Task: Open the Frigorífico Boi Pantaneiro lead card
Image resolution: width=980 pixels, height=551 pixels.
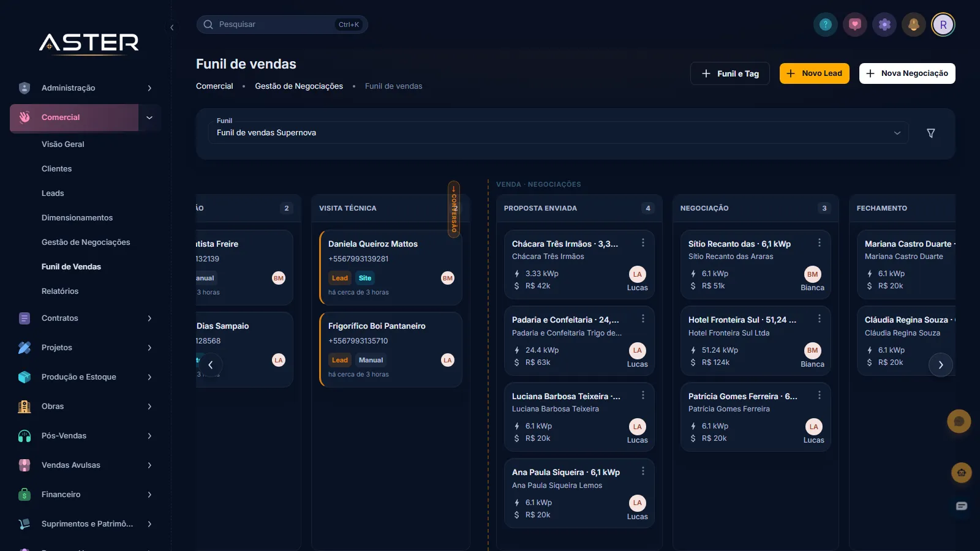Action: tap(391, 350)
